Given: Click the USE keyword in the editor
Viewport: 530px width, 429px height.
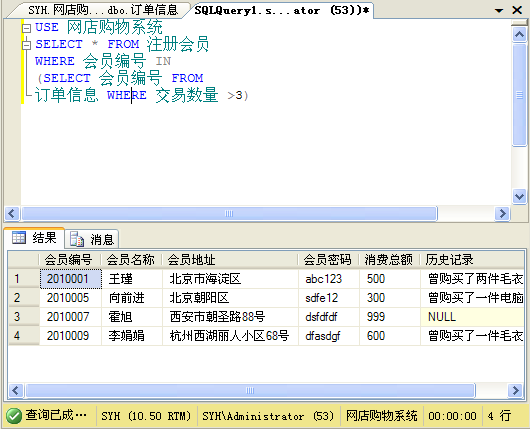Looking at the screenshot, I should click(47, 27).
